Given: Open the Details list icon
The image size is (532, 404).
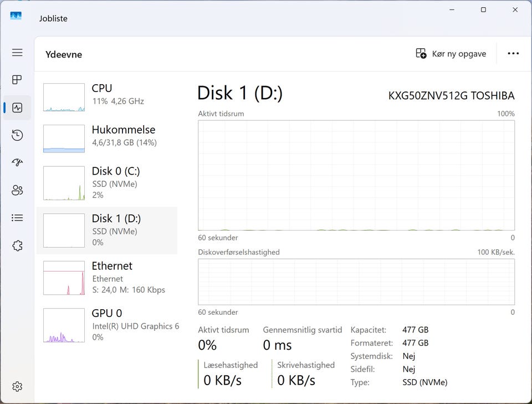Looking at the screenshot, I should coord(17,218).
